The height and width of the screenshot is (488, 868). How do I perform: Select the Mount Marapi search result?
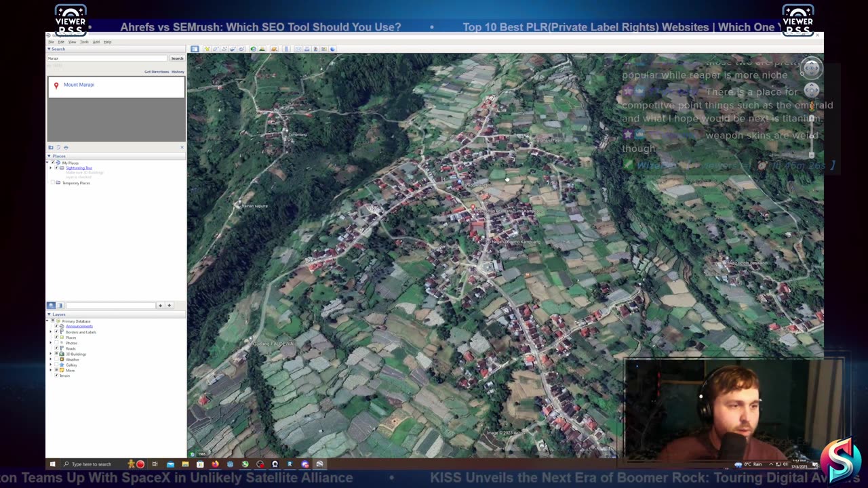pos(79,85)
